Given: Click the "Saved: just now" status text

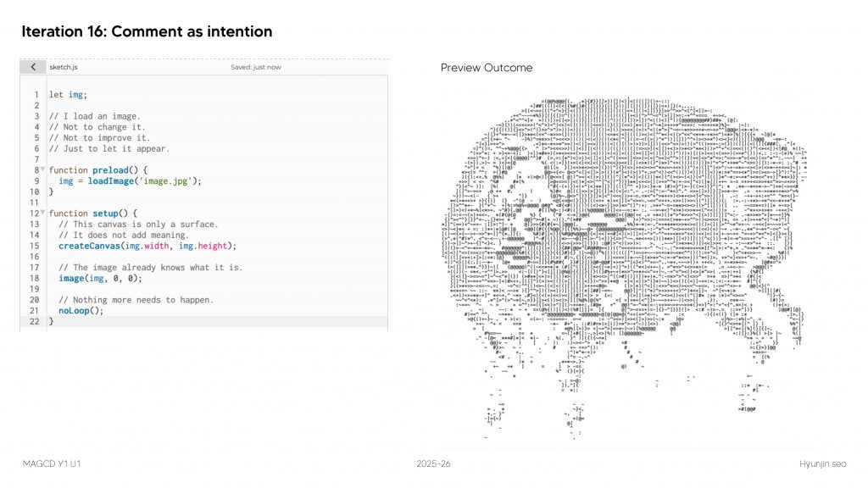Looking at the screenshot, I should pyautogui.click(x=255, y=67).
